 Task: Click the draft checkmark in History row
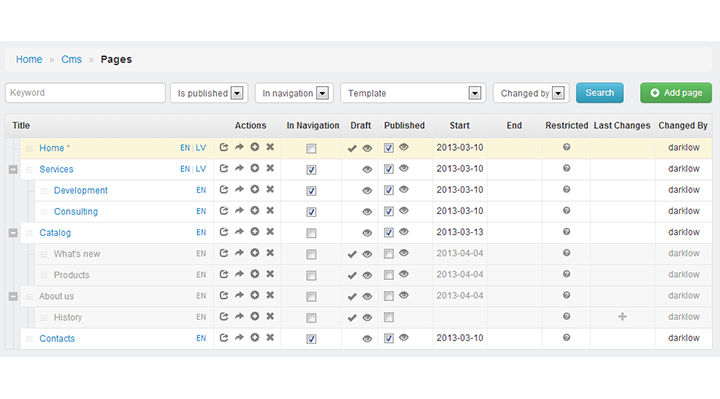click(x=352, y=317)
